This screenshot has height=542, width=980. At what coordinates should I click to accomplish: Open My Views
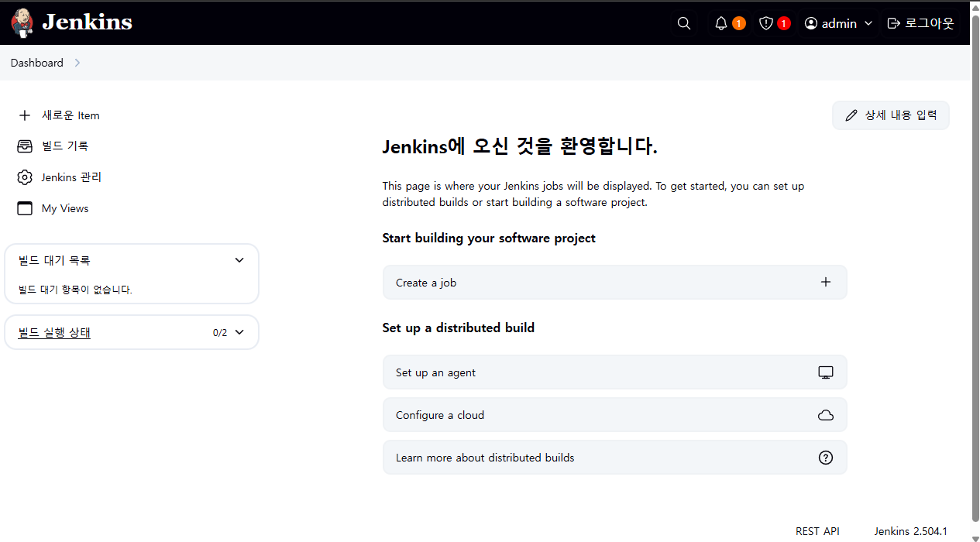[65, 208]
